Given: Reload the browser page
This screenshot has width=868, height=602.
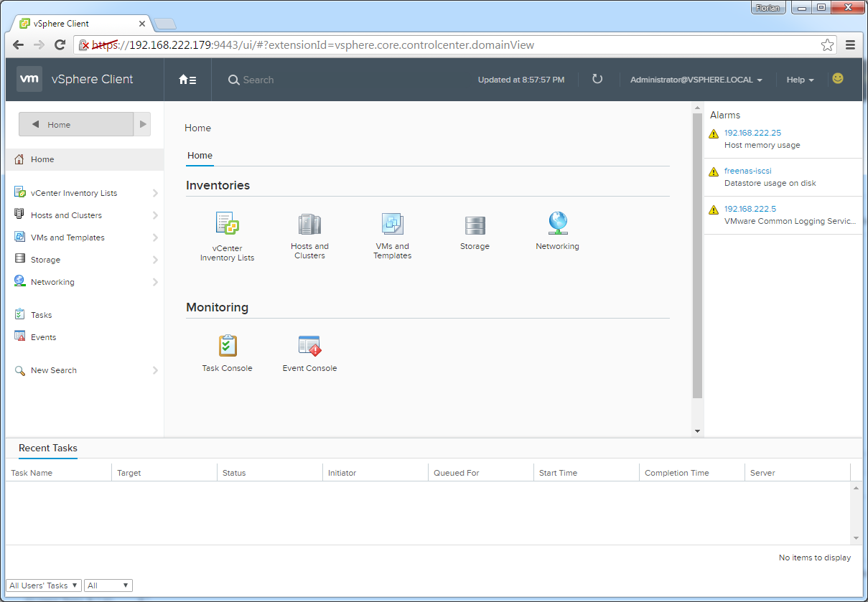Looking at the screenshot, I should [x=60, y=45].
